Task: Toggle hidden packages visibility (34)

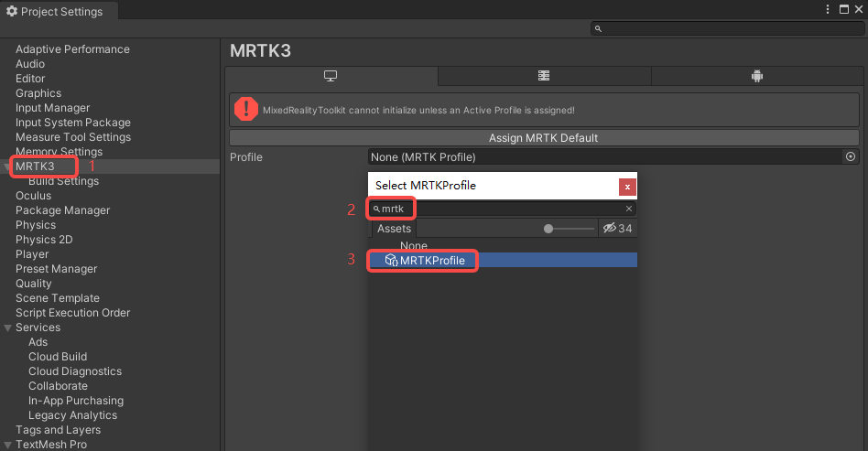Action: 618,229
